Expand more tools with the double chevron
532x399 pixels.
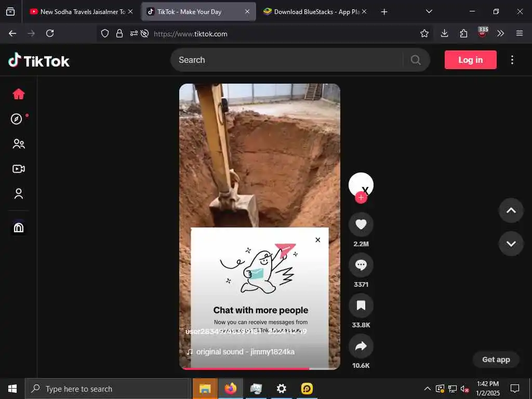pos(500,33)
